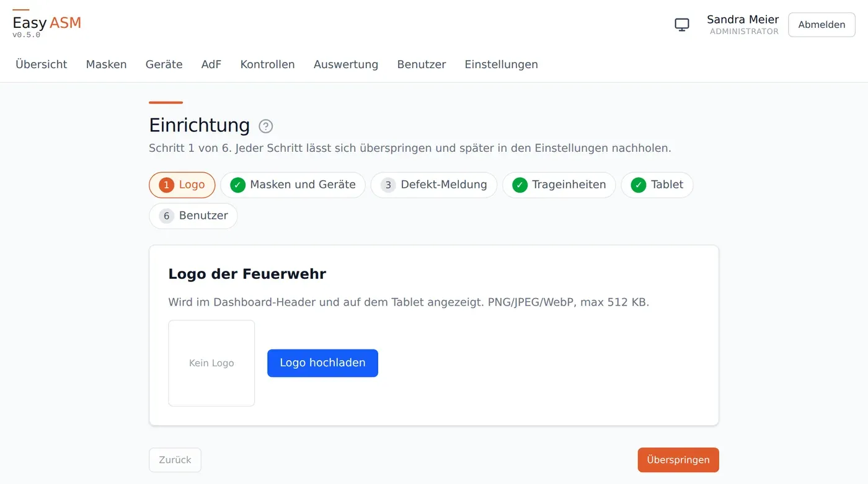Viewport: 868px width, 484px height.
Task: Click the Zurück button
Action: point(175,460)
